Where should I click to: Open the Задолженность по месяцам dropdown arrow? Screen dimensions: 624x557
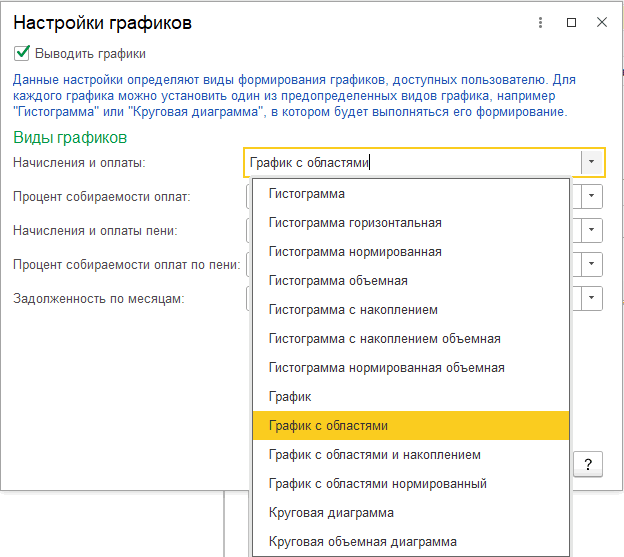[x=592, y=298]
